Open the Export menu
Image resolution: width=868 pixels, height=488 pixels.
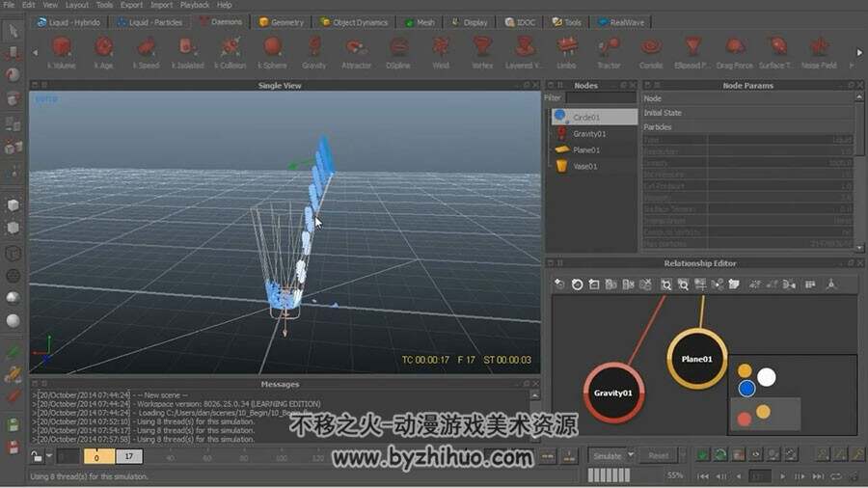pos(131,5)
